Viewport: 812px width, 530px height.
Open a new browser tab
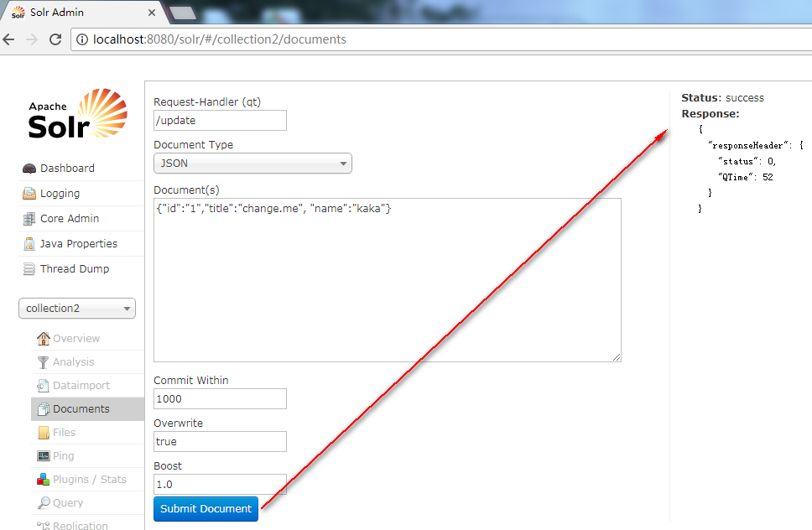tap(184, 13)
